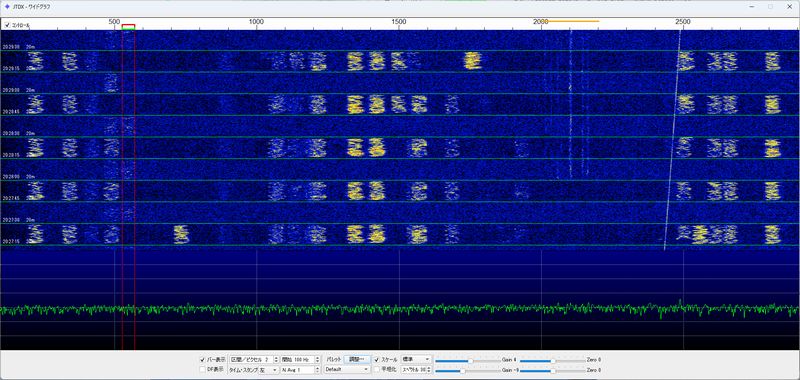The image size is (800, 380).
Task: Click the スペクトル percentage stepper arrows
Action: [x=429, y=370]
